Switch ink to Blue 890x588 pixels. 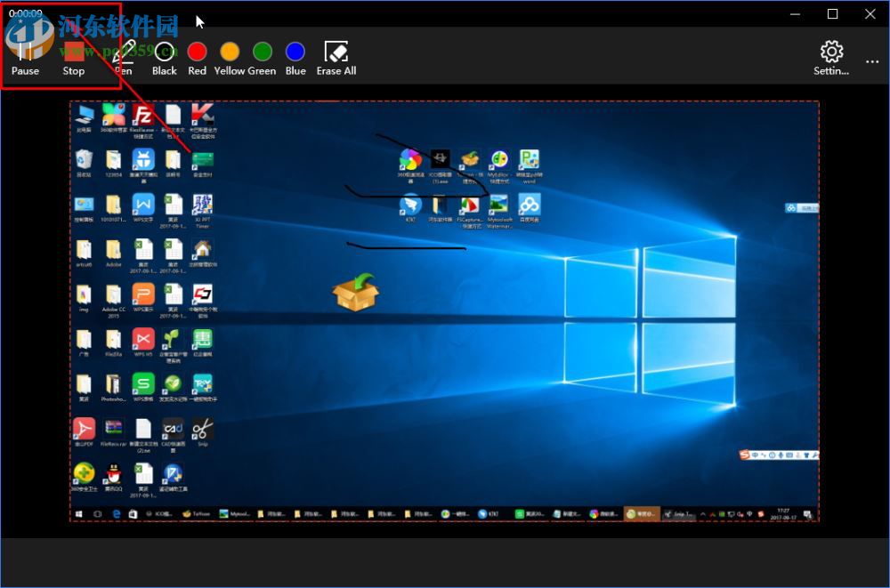(295, 59)
